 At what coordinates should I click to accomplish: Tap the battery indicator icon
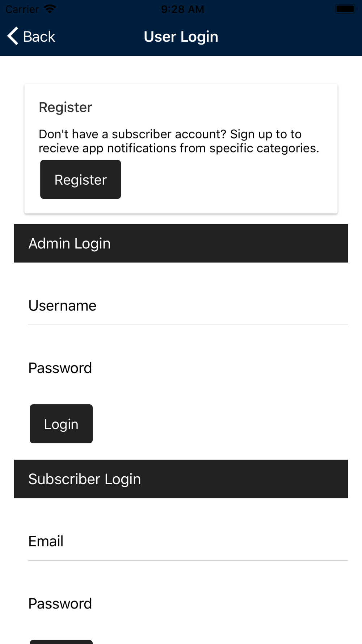click(346, 9)
